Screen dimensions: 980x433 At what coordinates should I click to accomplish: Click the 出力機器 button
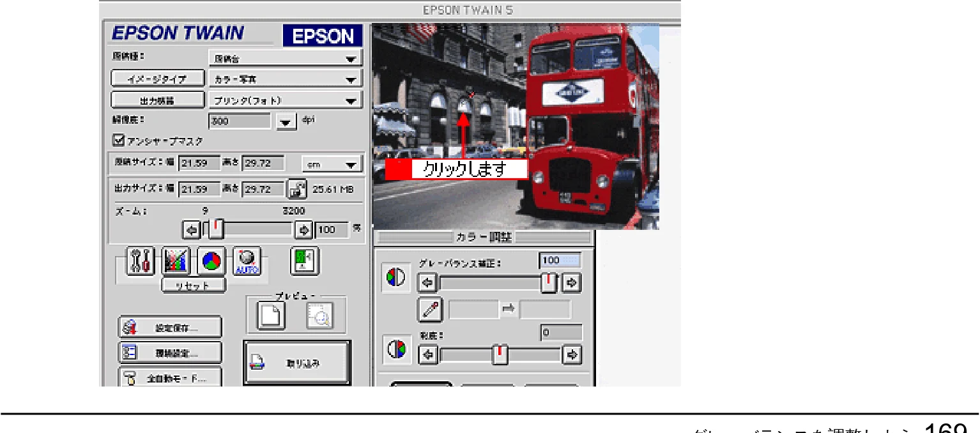point(158,100)
